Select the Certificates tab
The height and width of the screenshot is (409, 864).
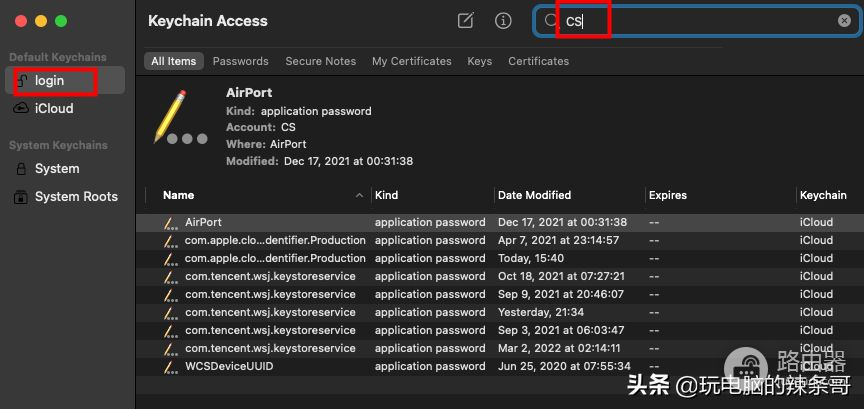(x=538, y=61)
